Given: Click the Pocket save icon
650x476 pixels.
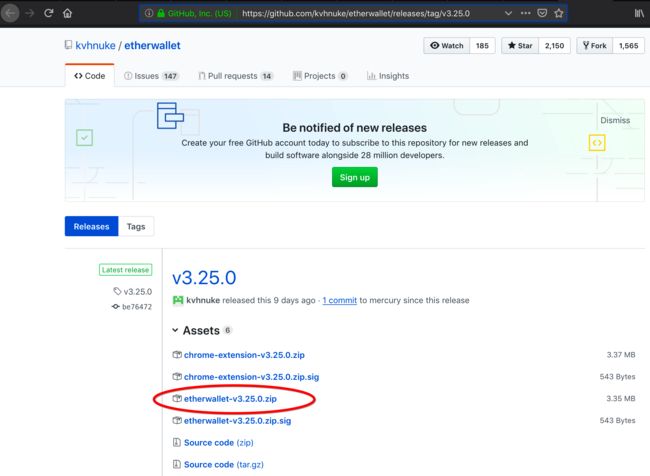Looking at the screenshot, I should (x=542, y=13).
